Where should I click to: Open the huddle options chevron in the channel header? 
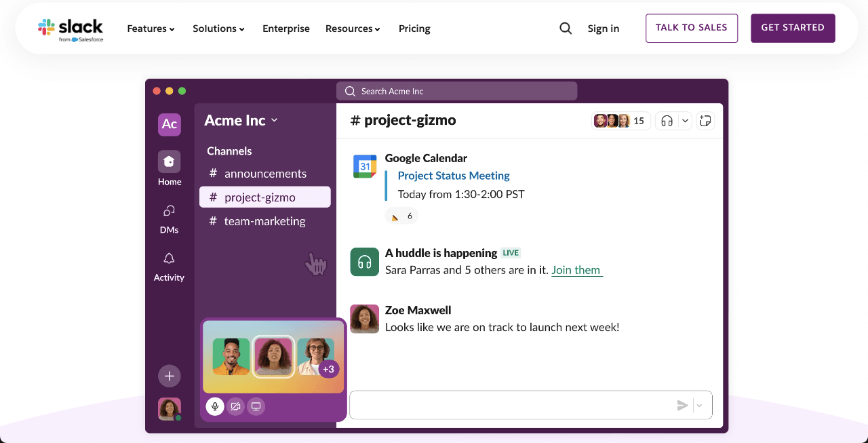[x=685, y=121]
